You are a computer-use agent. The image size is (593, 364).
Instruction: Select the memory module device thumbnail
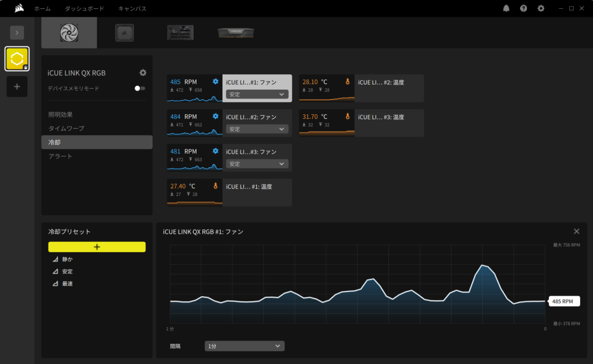235,32
